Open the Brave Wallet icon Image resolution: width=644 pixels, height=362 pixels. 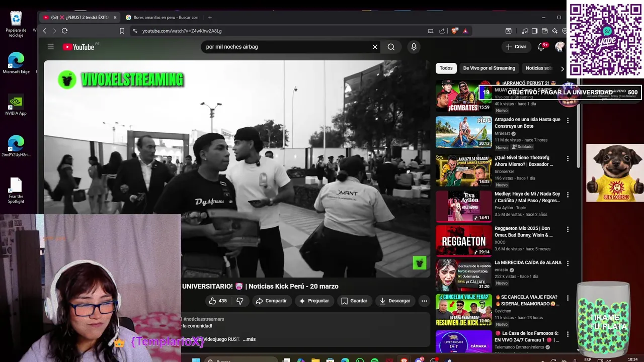(x=544, y=31)
